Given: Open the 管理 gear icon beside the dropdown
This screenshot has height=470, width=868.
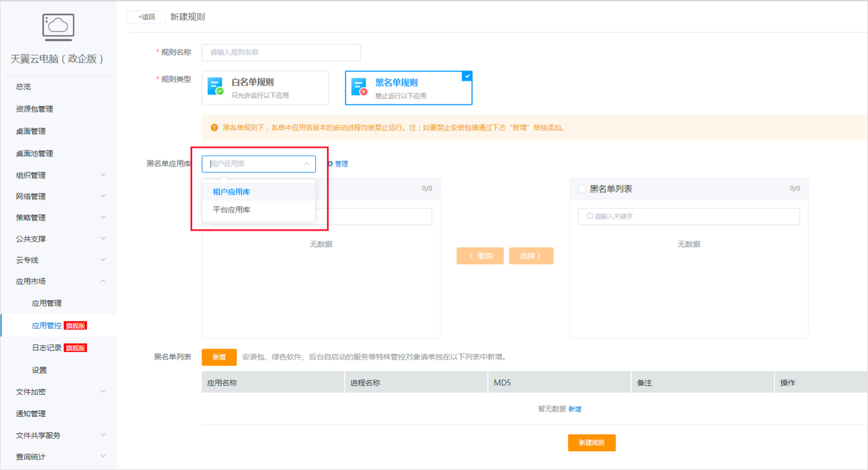Looking at the screenshot, I should [330, 164].
